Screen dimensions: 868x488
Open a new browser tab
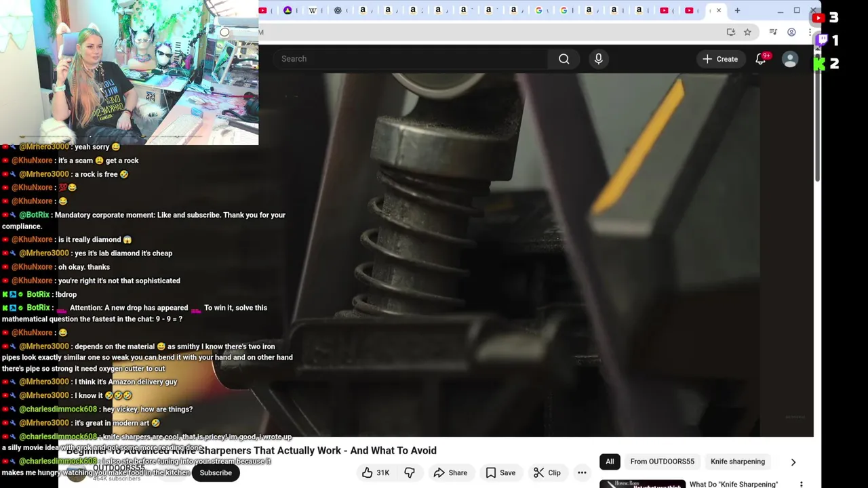point(737,10)
